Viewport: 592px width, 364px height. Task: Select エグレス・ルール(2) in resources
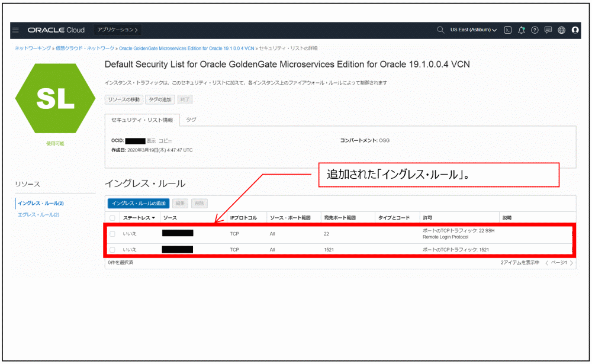tap(38, 214)
